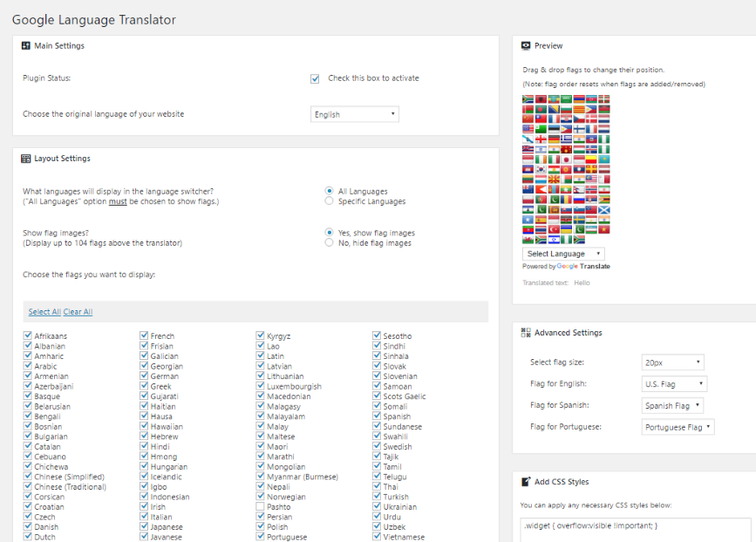Pick the Japanese flag in the preview
Screen dimensions: 756x542
tap(566, 159)
